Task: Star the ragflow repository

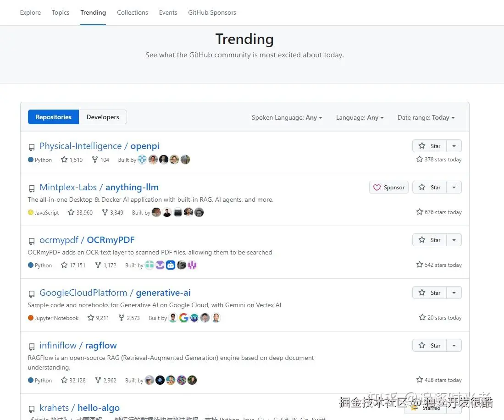Action: click(429, 345)
